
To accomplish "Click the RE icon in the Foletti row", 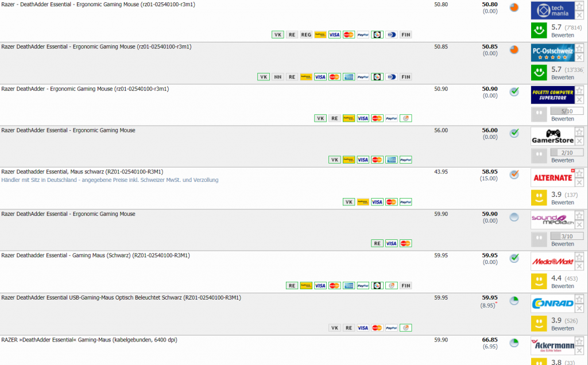I will pyautogui.click(x=335, y=118).
